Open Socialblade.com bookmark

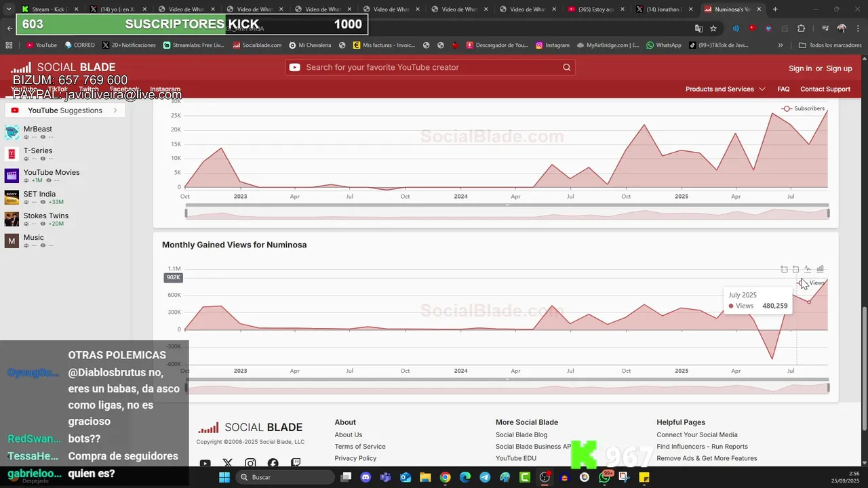click(x=257, y=45)
